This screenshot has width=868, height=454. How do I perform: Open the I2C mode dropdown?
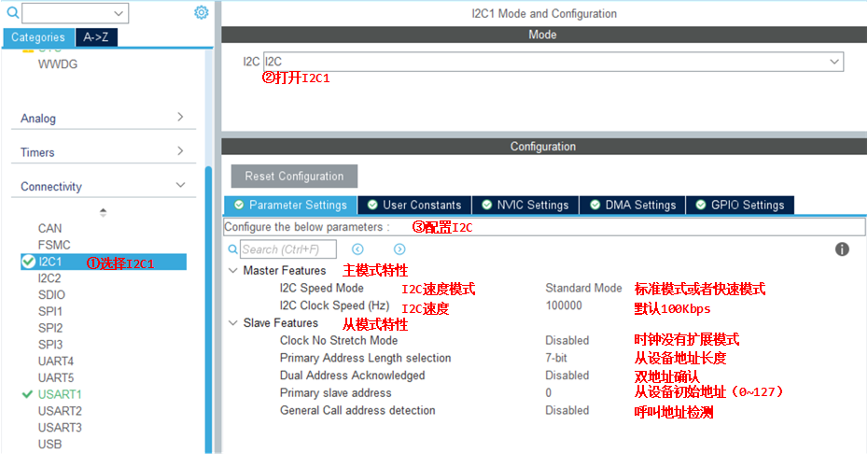coord(833,62)
